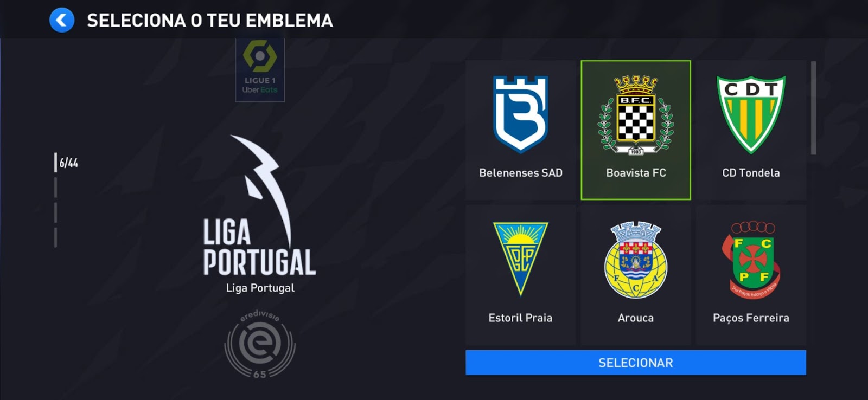Switch to the Eredivisie league logo
Screen dimensions: 868x400
coord(260,344)
